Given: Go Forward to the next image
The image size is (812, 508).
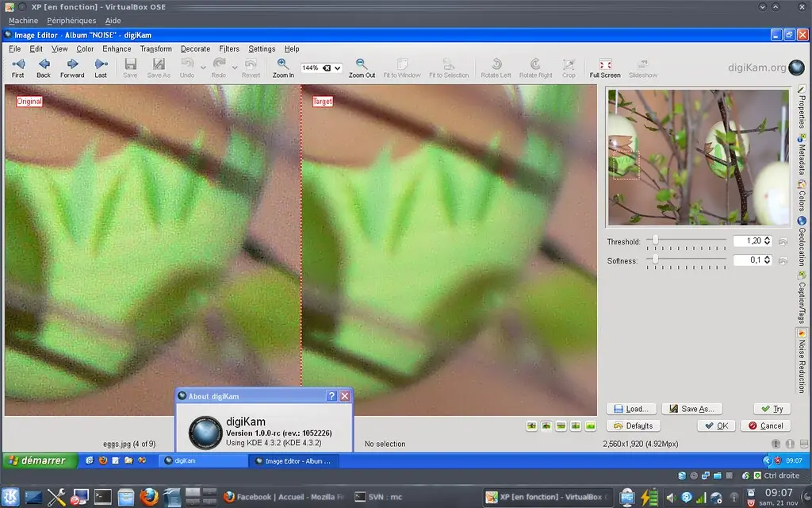Looking at the screenshot, I should point(72,64).
